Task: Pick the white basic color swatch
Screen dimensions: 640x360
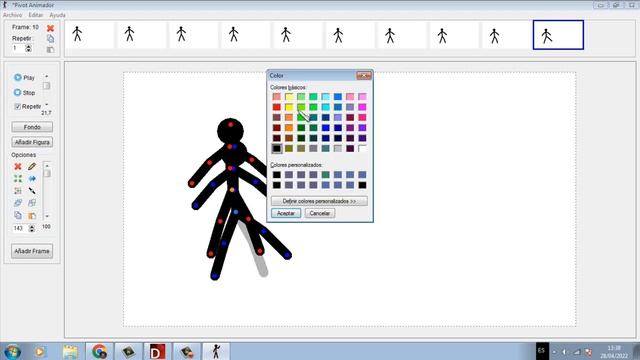Action: point(362,148)
